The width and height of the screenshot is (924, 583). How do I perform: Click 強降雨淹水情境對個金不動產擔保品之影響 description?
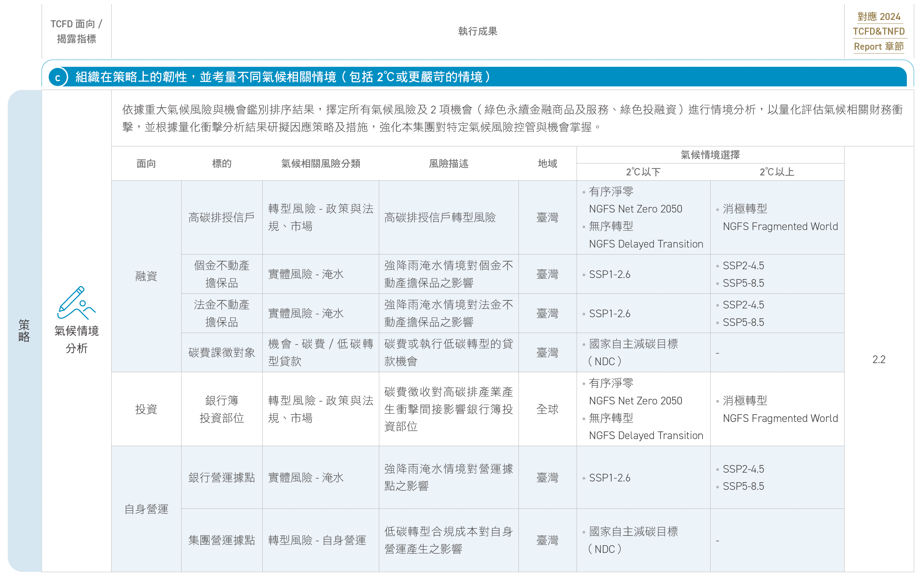pyautogui.click(x=449, y=274)
